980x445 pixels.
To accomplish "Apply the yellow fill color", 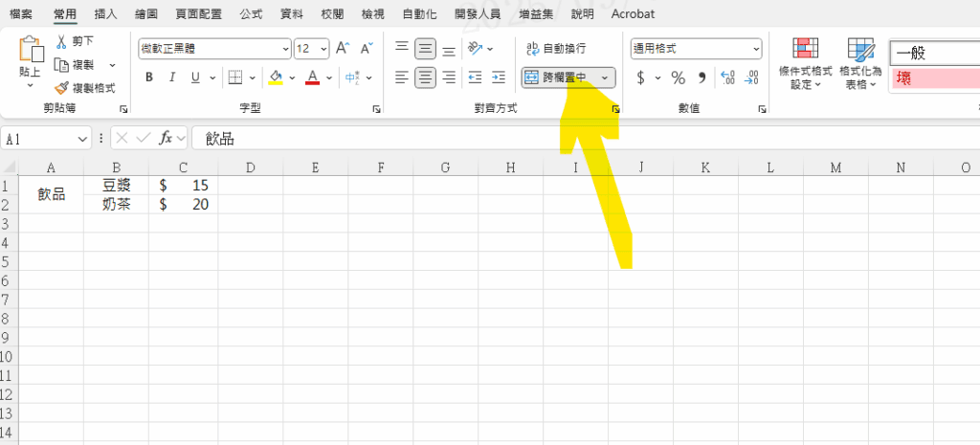I will click(276, 78).
